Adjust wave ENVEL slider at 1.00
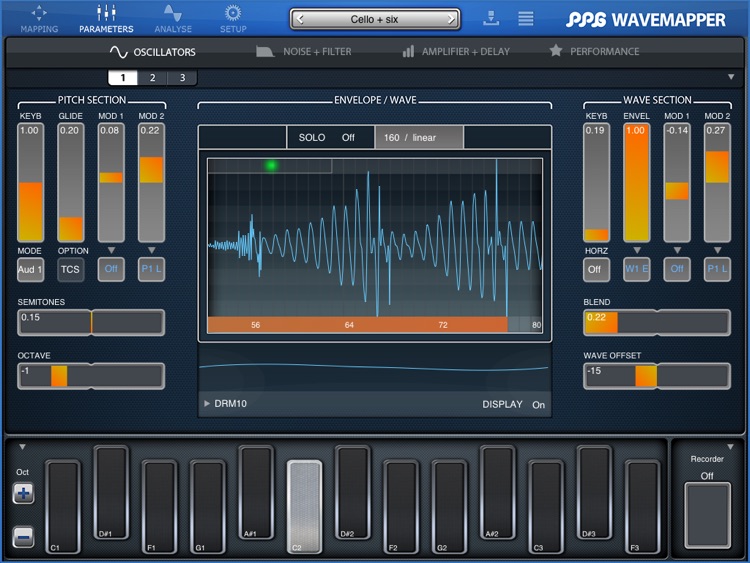 point(637,183)
